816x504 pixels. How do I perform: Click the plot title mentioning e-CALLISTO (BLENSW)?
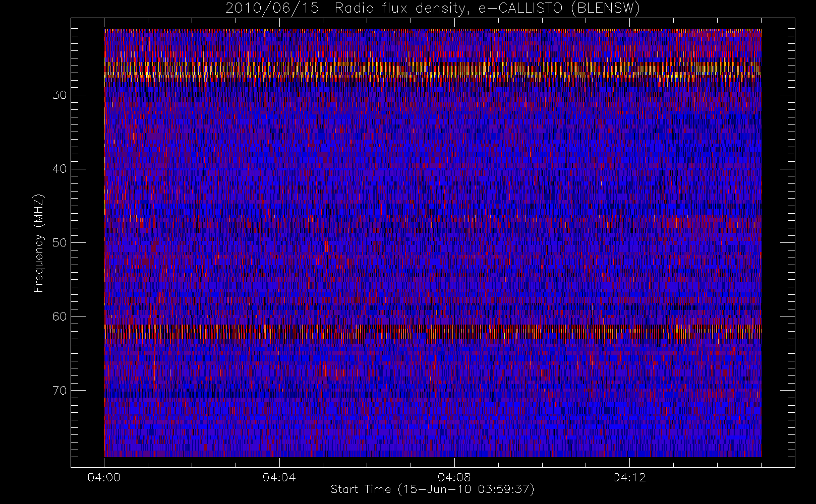433,9
